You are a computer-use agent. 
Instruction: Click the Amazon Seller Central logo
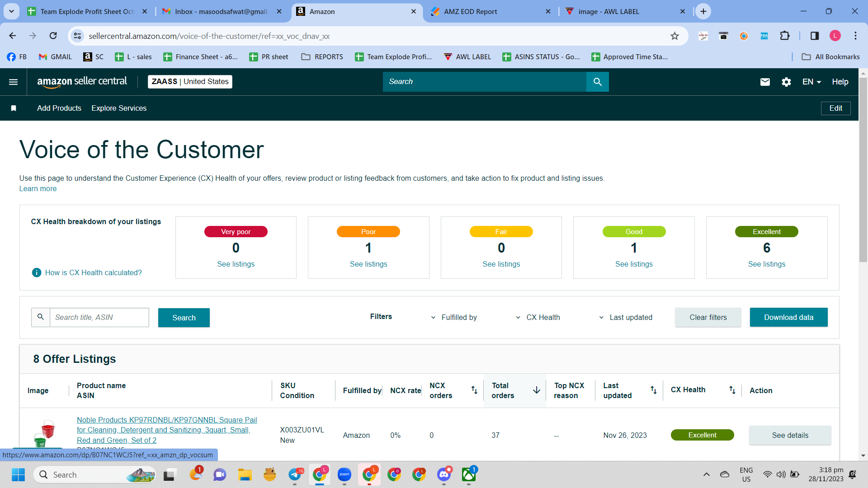[82, 82]
